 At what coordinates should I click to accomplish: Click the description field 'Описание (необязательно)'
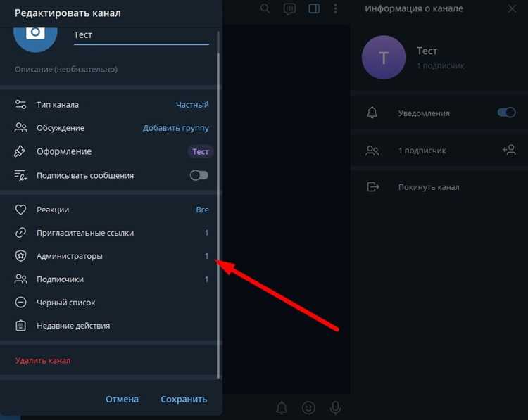66,70
